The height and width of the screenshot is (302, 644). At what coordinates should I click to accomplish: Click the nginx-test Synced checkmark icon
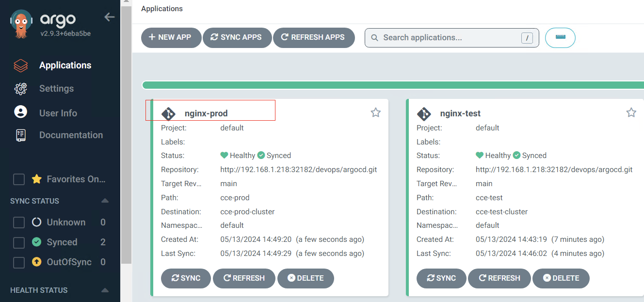pos(516,156)
